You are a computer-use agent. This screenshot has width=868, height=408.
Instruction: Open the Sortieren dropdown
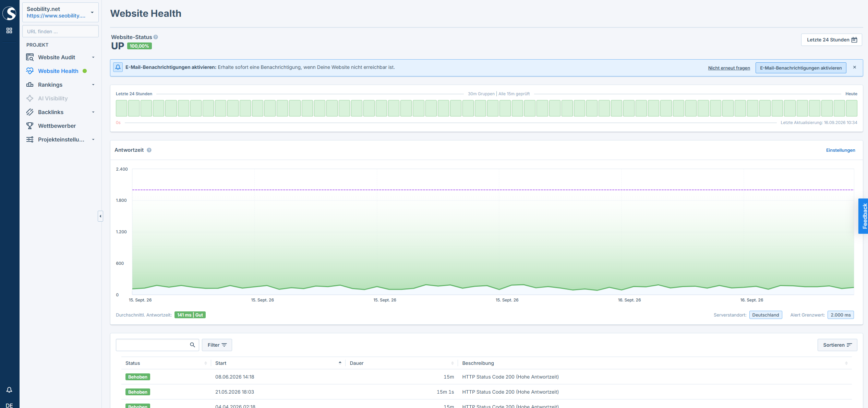[837, 345]
